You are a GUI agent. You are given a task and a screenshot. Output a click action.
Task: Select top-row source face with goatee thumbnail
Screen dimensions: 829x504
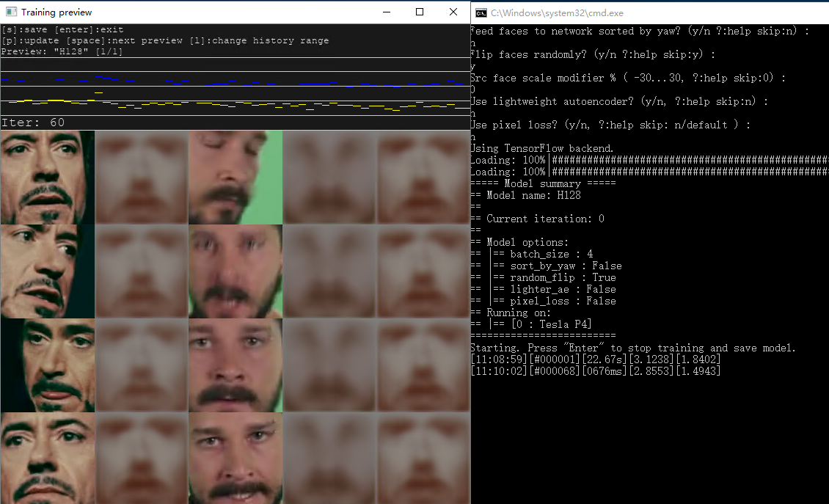[48, 177]
